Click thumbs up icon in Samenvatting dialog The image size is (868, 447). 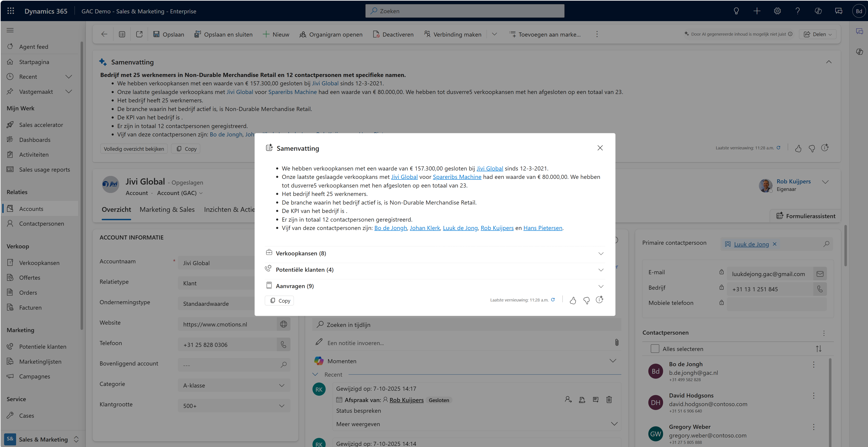[x=573, y=300]
